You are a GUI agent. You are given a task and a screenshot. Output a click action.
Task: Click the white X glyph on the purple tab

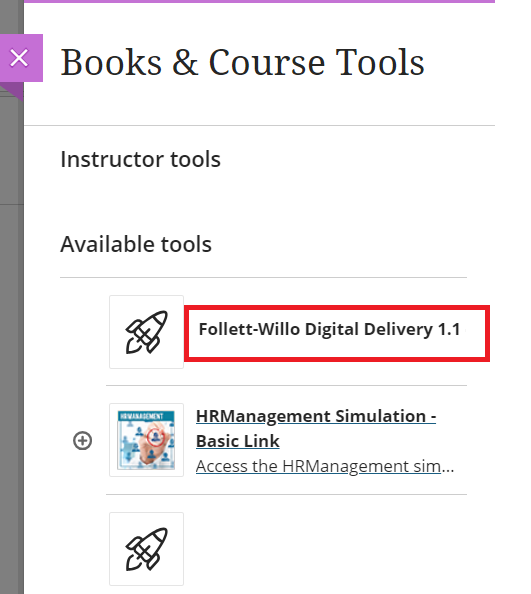coord(19,58)
